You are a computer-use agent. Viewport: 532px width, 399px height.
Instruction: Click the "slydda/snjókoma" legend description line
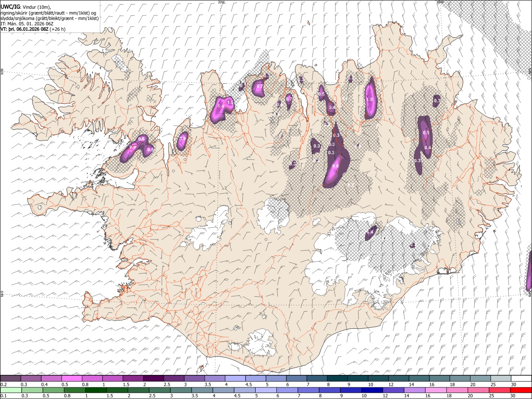click(x=49, y=18)
